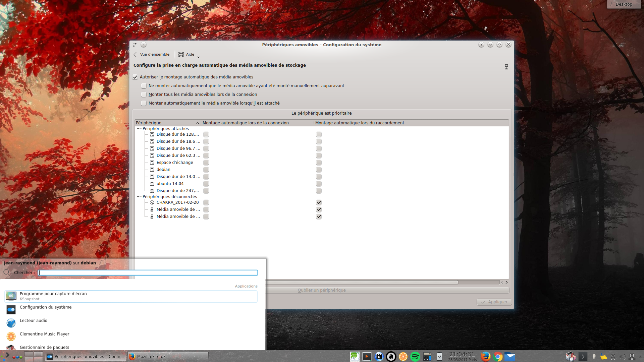Click the Aide help icon in toolbar
Viewport: 644px width, 362px height.
click(x=181, y=55)
